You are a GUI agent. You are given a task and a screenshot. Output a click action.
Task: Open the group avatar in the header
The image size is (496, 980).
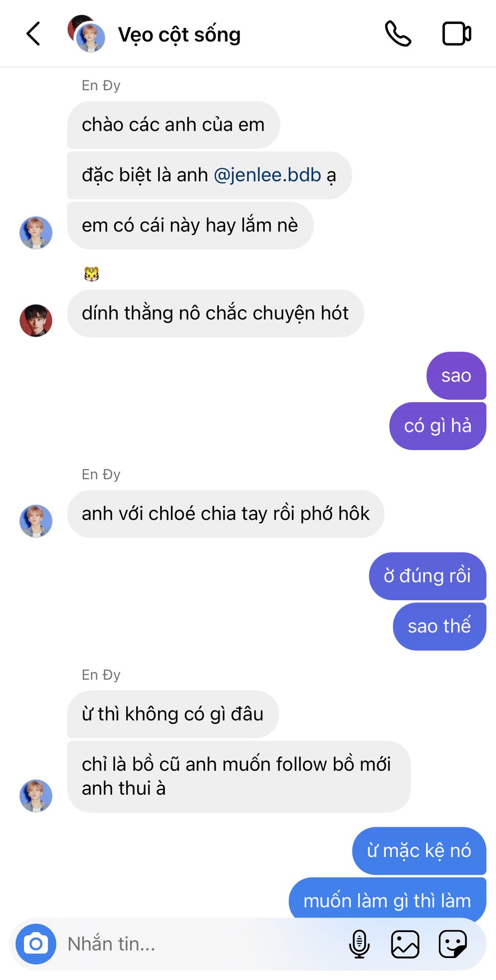tap(86, 34)
